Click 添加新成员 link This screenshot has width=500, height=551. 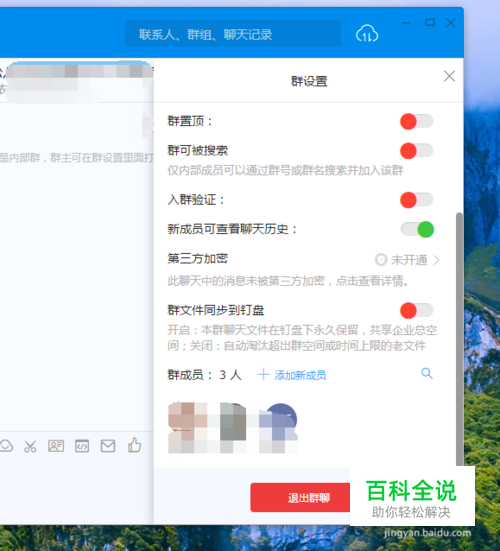(292, 375)
